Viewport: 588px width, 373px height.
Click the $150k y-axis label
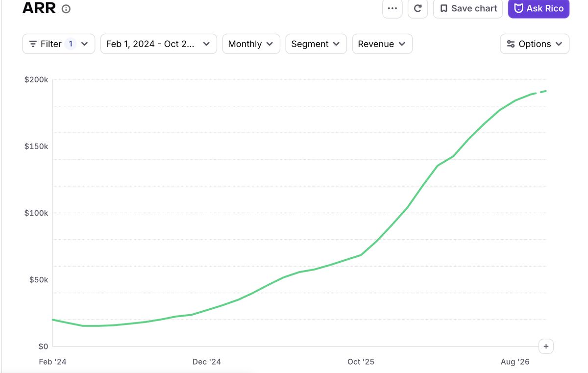point(36,146)
